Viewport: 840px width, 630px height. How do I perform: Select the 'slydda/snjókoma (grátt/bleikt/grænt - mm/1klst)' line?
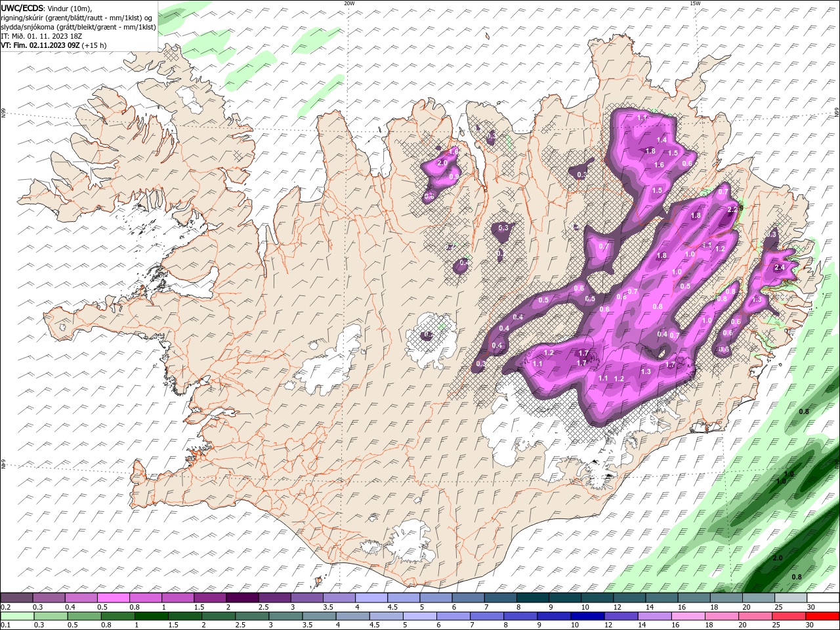point(78,27)
